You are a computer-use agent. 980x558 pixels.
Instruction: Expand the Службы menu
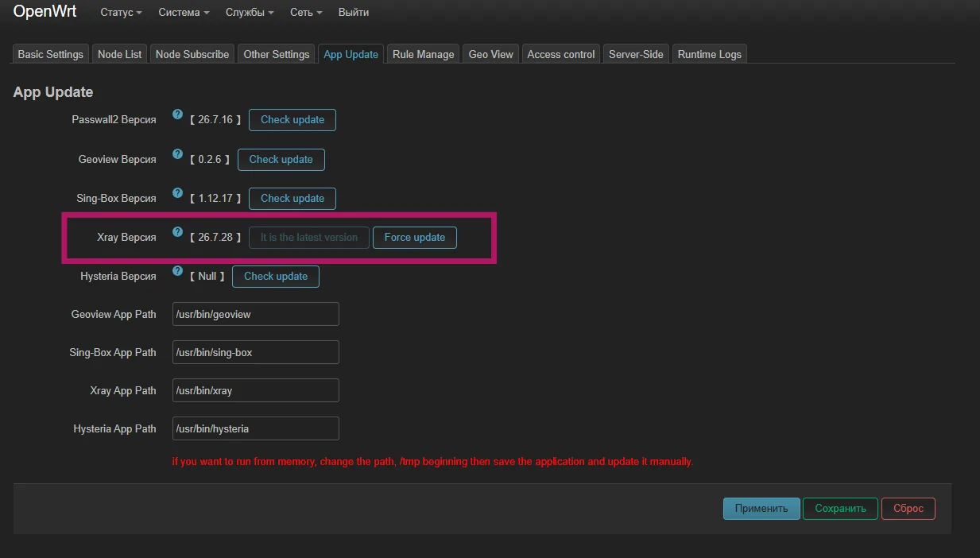(250, 13)
